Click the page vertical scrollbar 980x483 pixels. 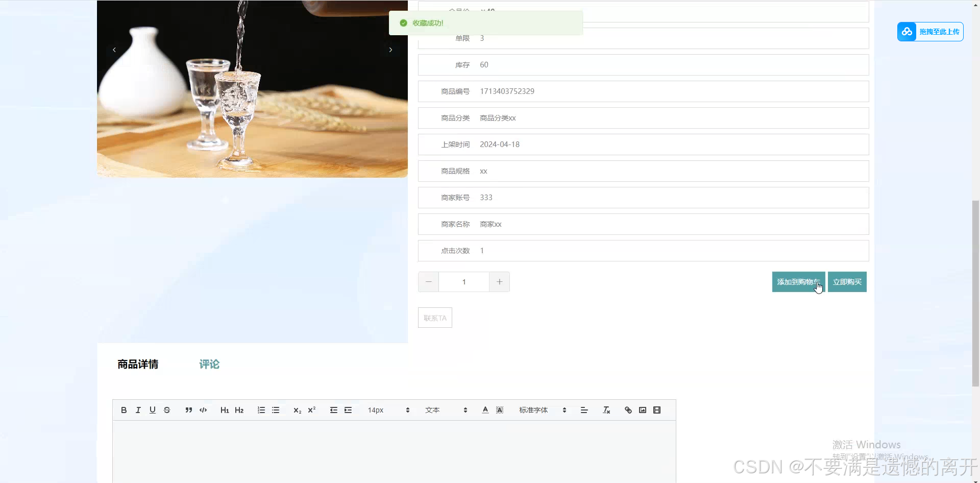tap(975, 294)
